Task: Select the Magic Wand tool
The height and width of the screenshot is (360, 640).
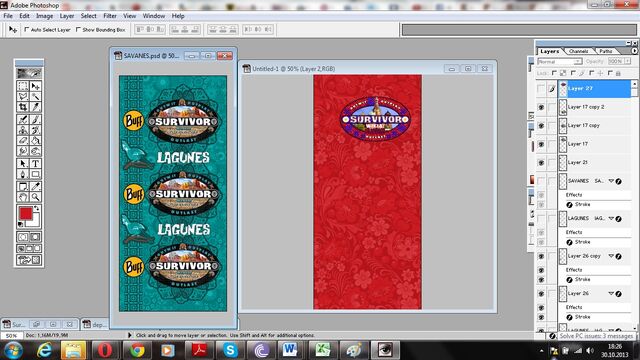Action: tap(36, 96)
